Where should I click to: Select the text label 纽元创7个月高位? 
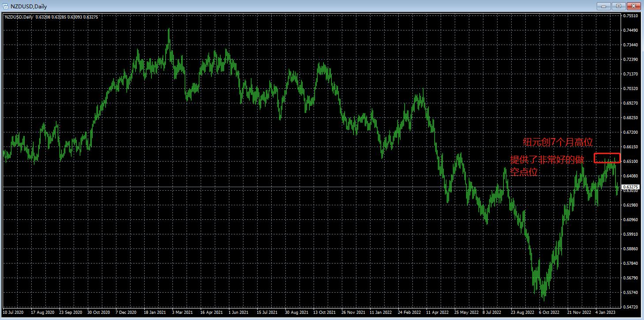[558, 142]
